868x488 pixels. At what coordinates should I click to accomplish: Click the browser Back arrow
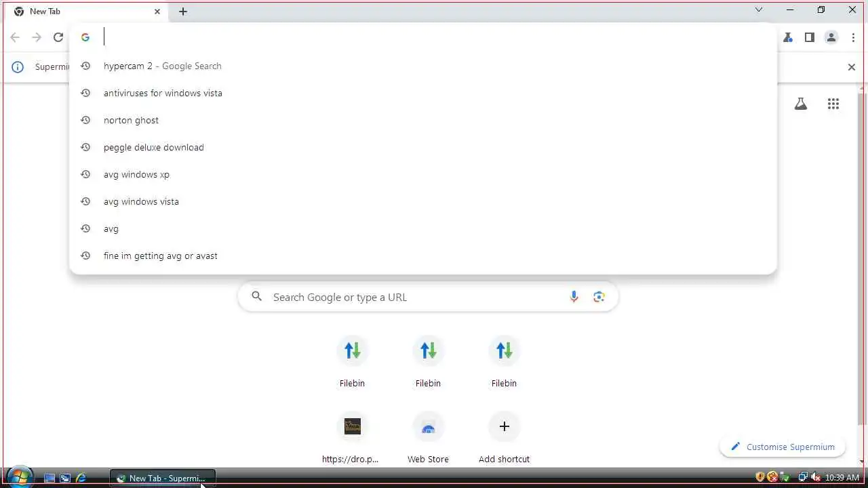15,37
